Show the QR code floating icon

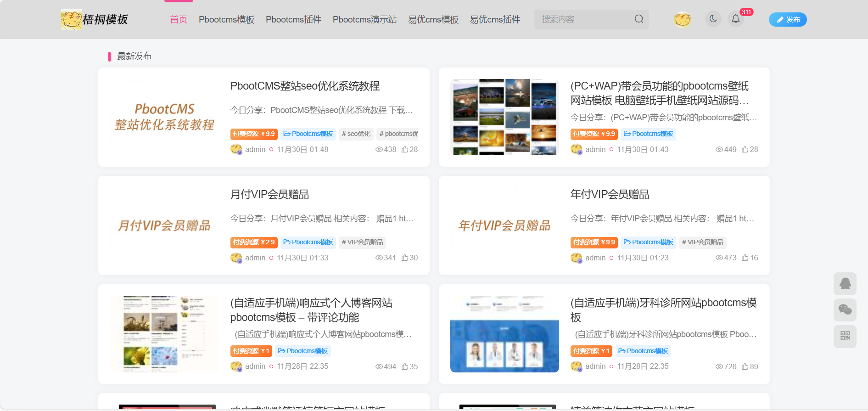click(x=845, y=336)
